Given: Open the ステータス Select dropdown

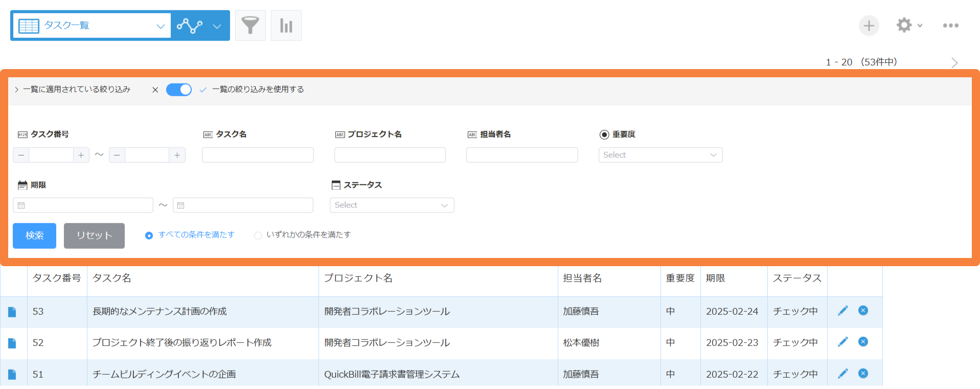Looking at the screenshot, I should [x=392, y=205].
